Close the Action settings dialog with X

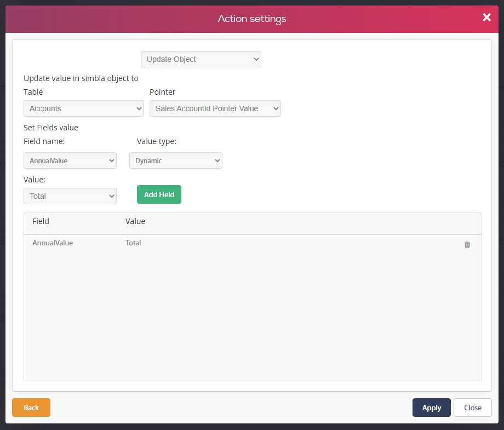coord(486,18)
